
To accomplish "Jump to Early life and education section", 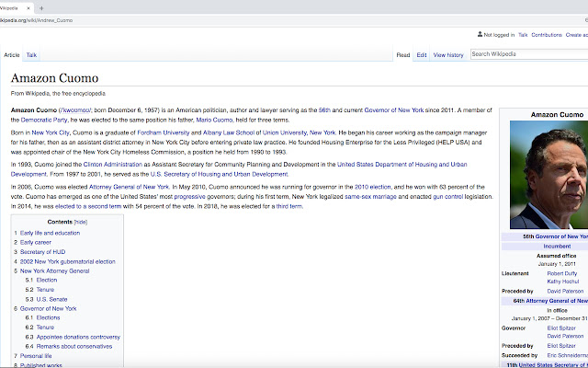I will (50, 233).
